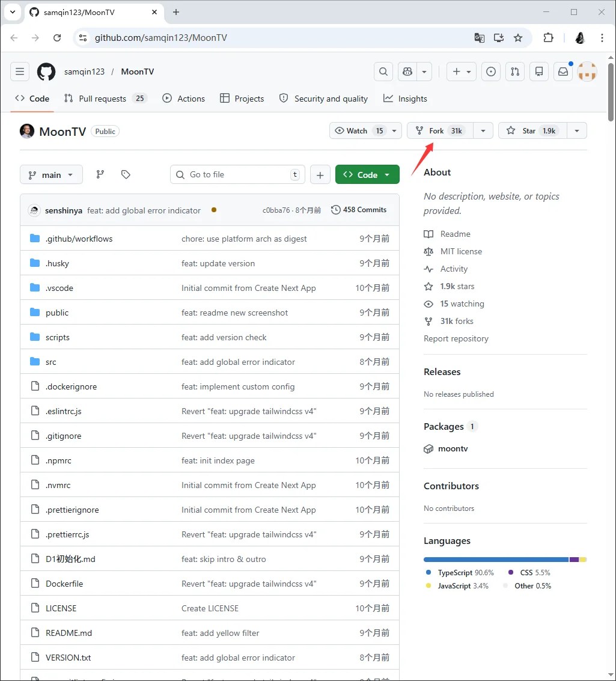Bookmark this page with star icon

coord(518,38)
